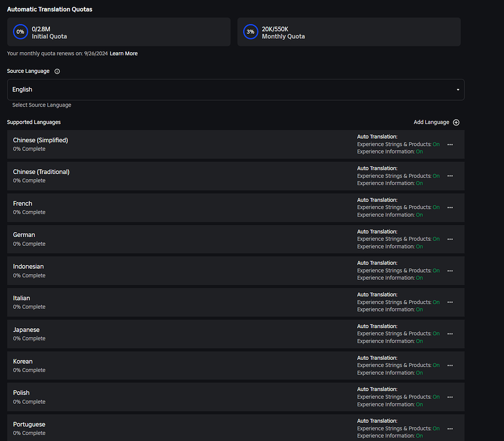Open the three-dot menu for Polish
Image resolution: width=504 pixels, height=441 pixels.
point(450,397)
